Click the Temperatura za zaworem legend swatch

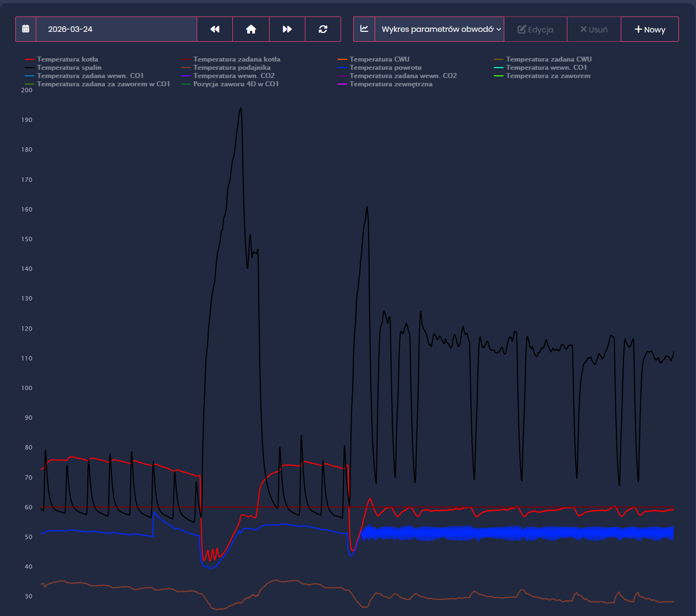pos(499,76)
